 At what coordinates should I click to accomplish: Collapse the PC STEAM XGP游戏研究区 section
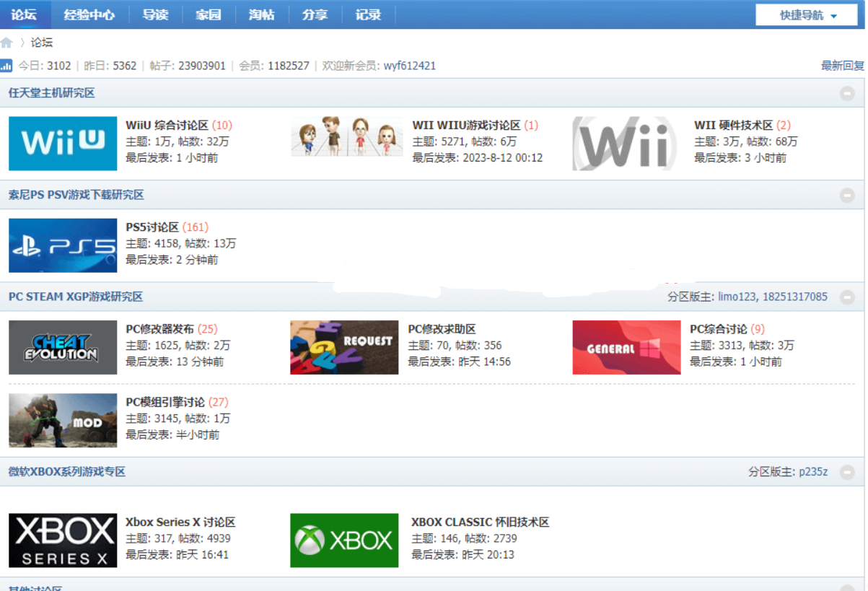tap(847, 297)
